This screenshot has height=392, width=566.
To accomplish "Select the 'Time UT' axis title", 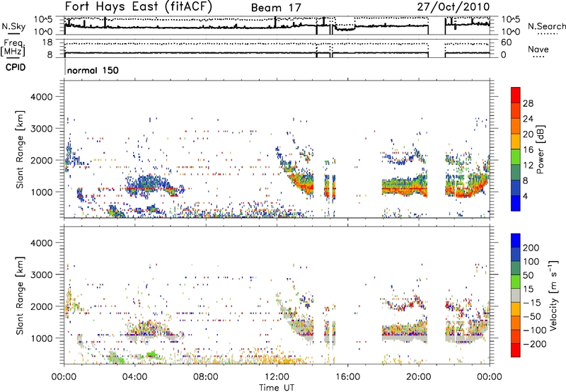I will 277,388.
